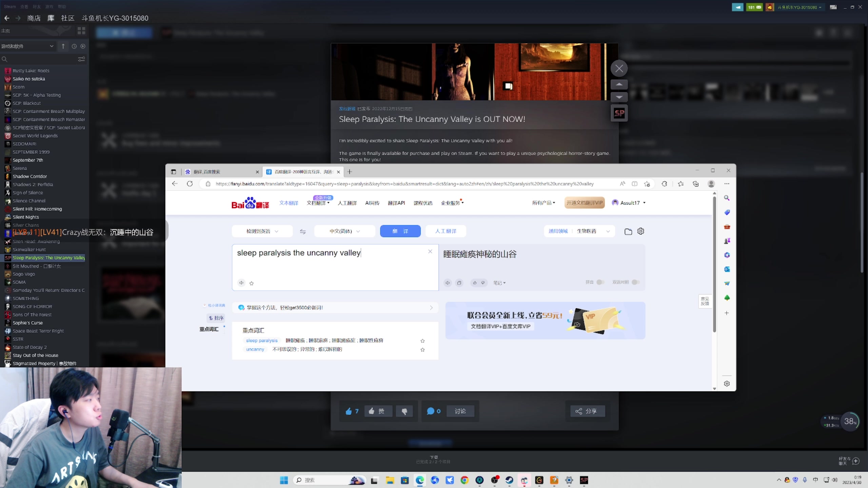Click the blue 翻译 translate button
Image resolution: width=868 pixels, height=488 pixels.
pos(400,231)
